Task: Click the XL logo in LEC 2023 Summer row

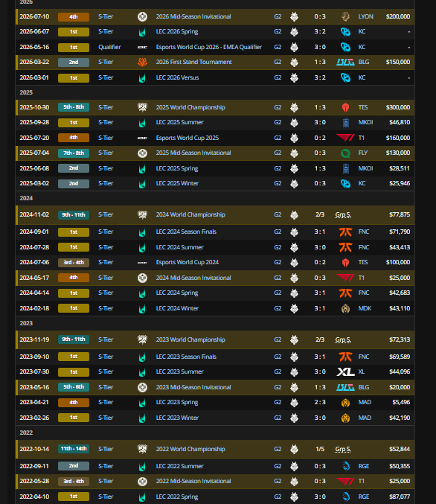Action: [345, 372]
